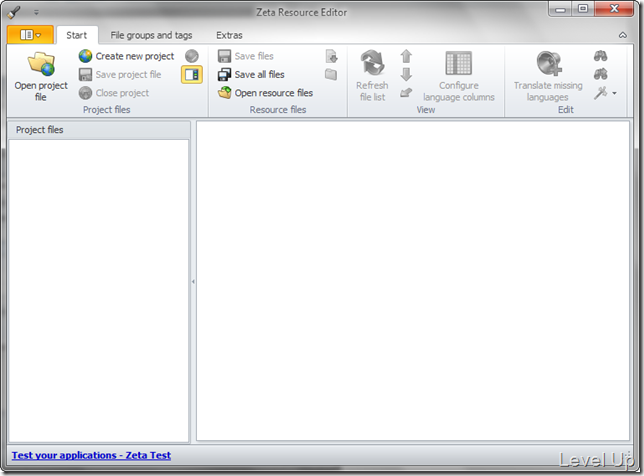Click the document-with-arrow icon in Resource files
644x476 pixels.
coord(331,56)
